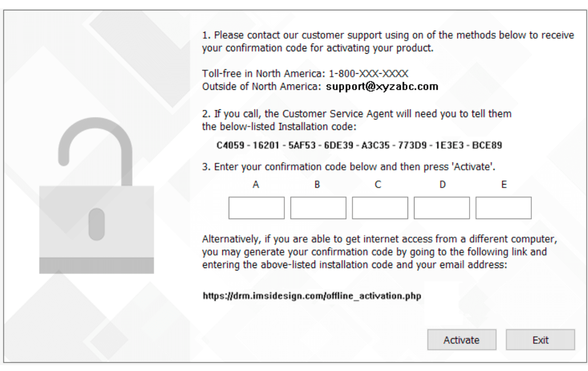
Task: Focus the last confirmation field under E
Action: [503, 208]
